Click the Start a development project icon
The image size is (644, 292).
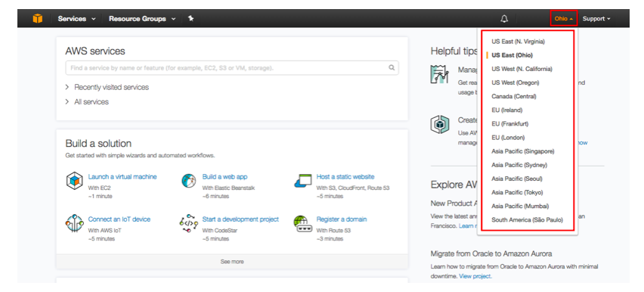pos(188,223)
